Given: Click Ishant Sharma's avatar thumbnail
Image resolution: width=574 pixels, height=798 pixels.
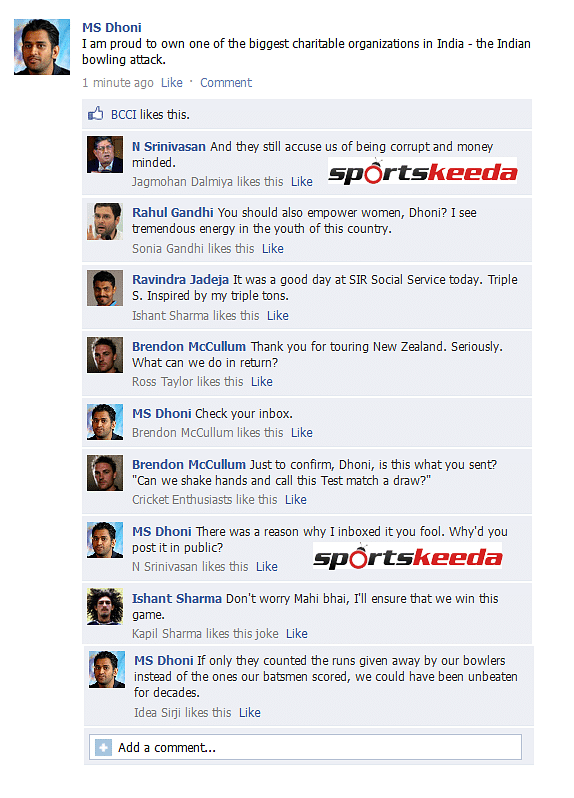Looking at the screenshot, I should pyautogui.click(x=105, y=607).
